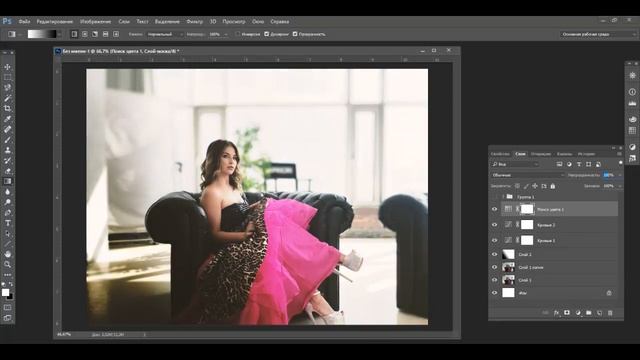Hide the background layer

[495, 293]
